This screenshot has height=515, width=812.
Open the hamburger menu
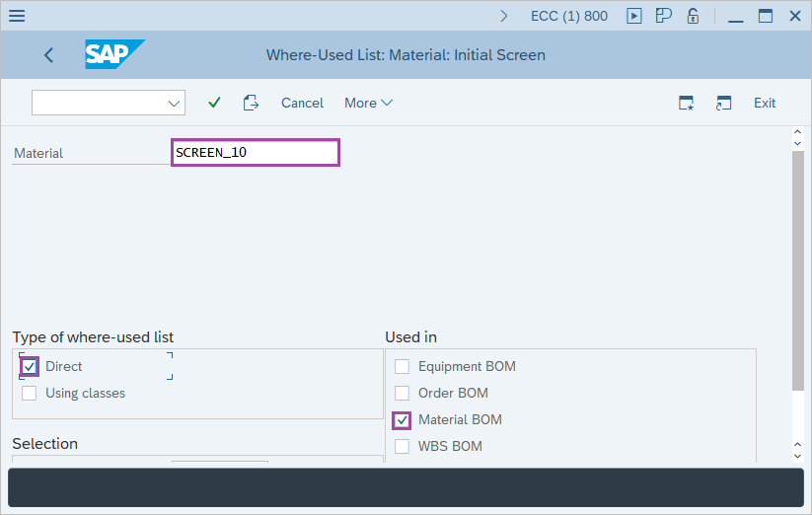pos(17,16)
